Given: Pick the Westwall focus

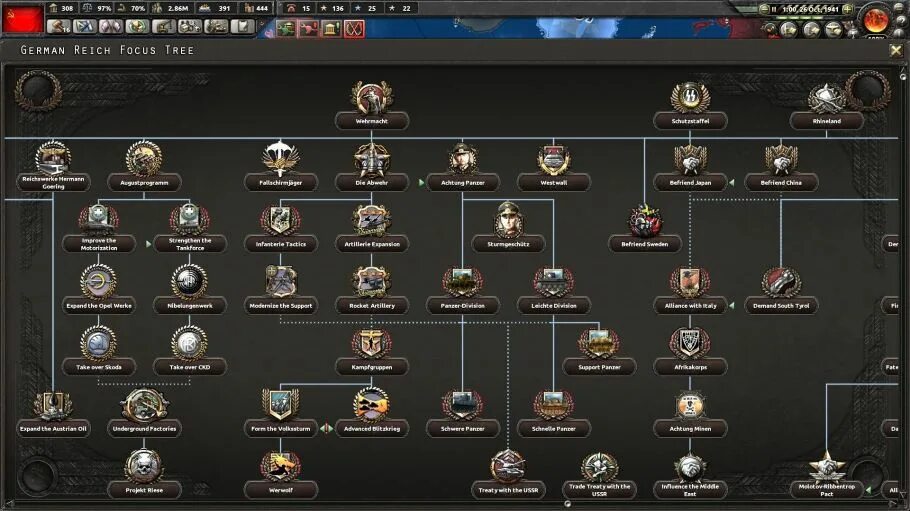Looking at the screenshot, I should tap(554, 167).
